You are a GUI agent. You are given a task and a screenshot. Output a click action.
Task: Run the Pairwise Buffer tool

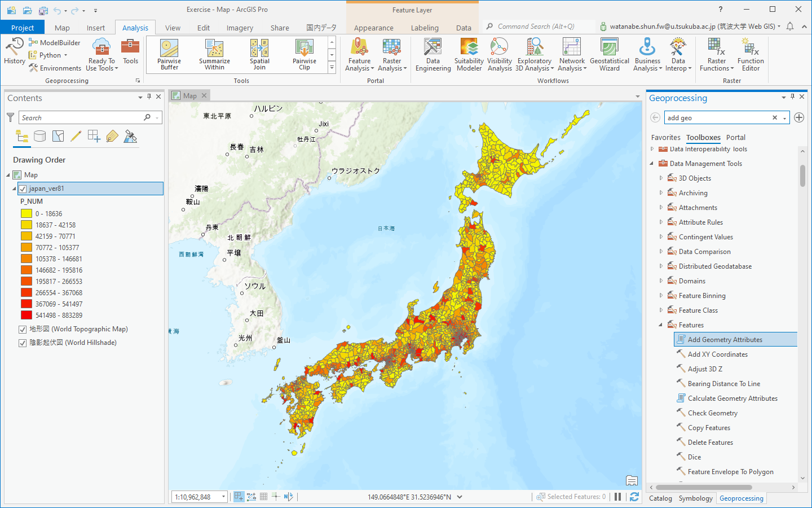click(x=169, y=55)
